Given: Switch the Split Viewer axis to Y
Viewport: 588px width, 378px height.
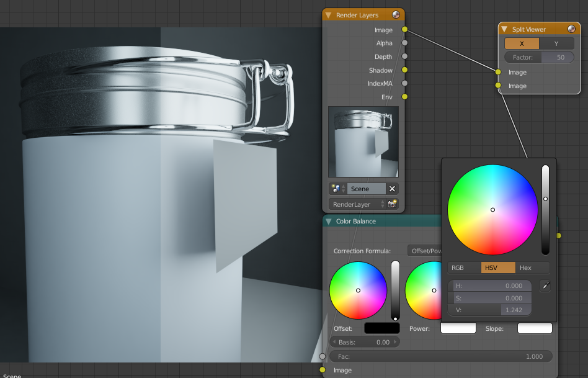Looking at the screenshot, I should coord(556,43).
